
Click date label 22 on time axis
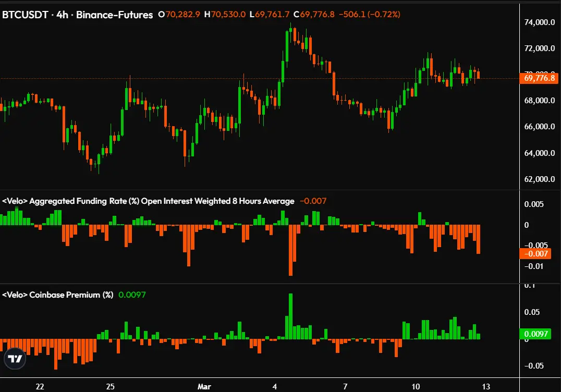[40, 387]
